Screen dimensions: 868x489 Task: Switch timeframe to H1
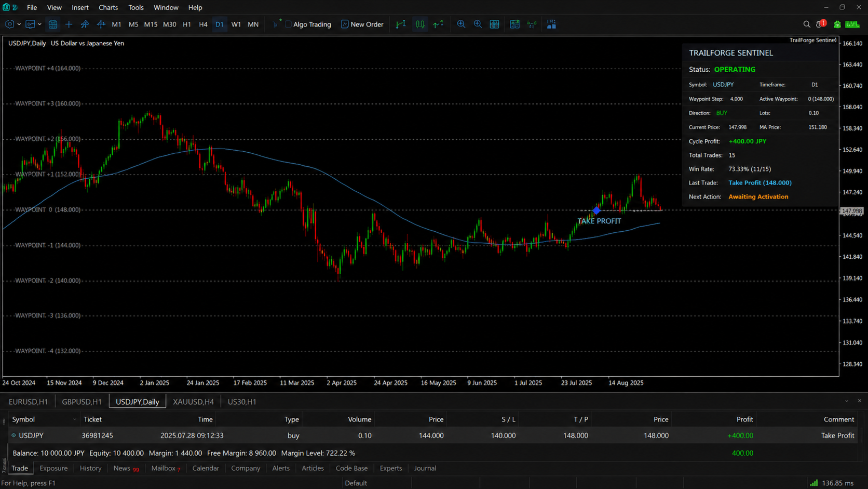[187, 24]
